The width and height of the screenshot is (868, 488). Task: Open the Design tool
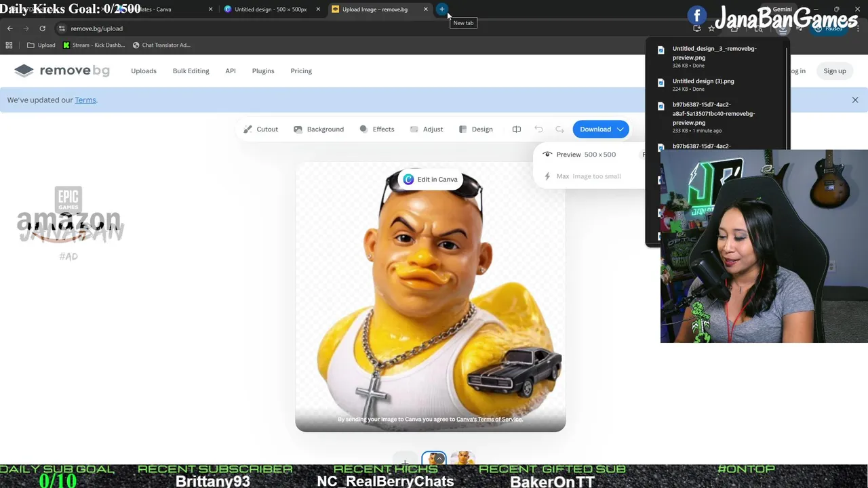[x=476, y=129]
